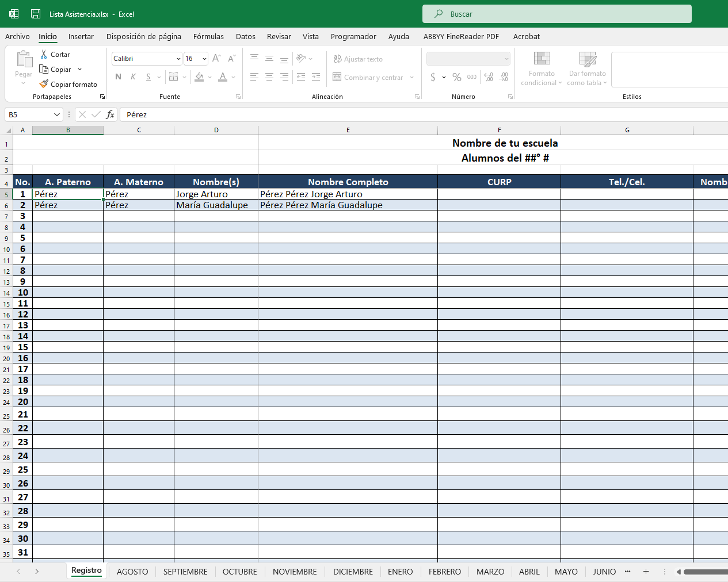Viewport: 728px width, 582px height.
Task: Click the Copiar formato paintbrush icon
Action: point(44,84)
